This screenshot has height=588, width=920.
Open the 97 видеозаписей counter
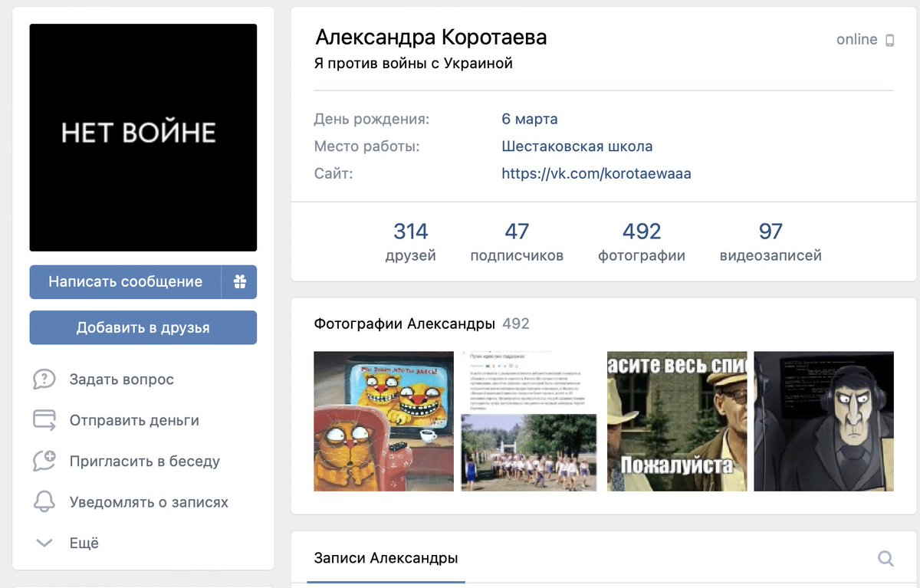click(770, 241)
